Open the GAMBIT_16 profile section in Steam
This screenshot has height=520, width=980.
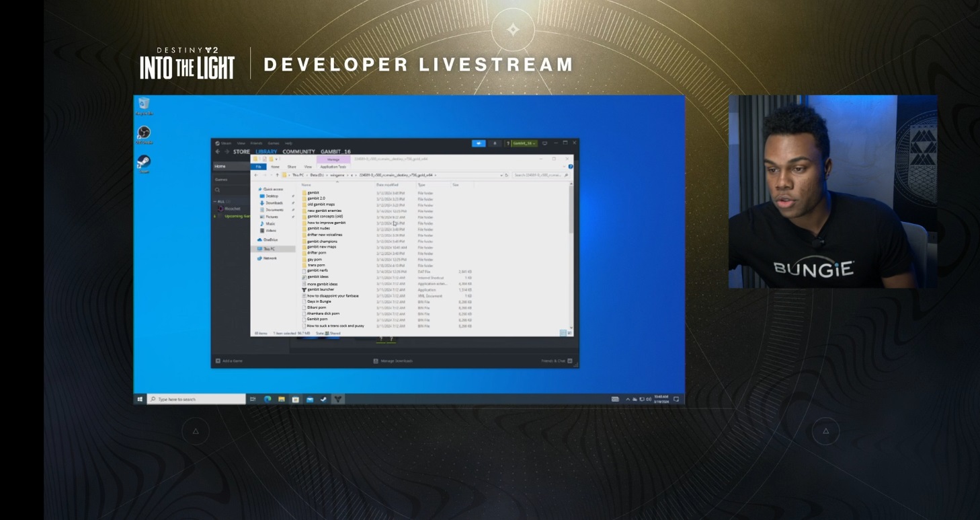click(335, 151)
